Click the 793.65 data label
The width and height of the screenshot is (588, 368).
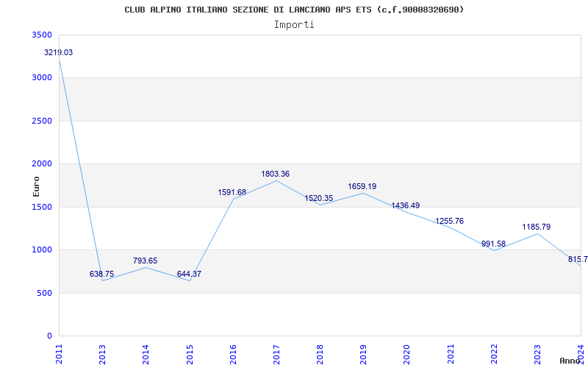[145, 261]
